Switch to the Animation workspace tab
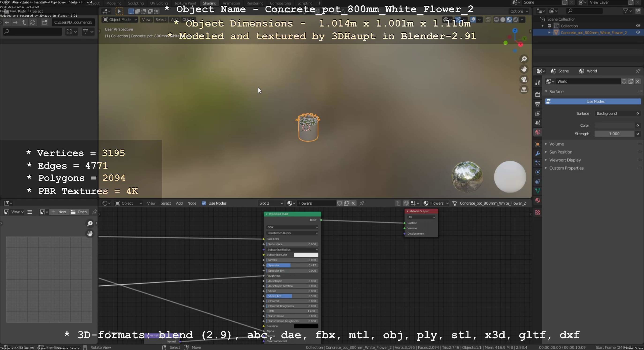Screen dimensions: 644x350 coord(231,3)
